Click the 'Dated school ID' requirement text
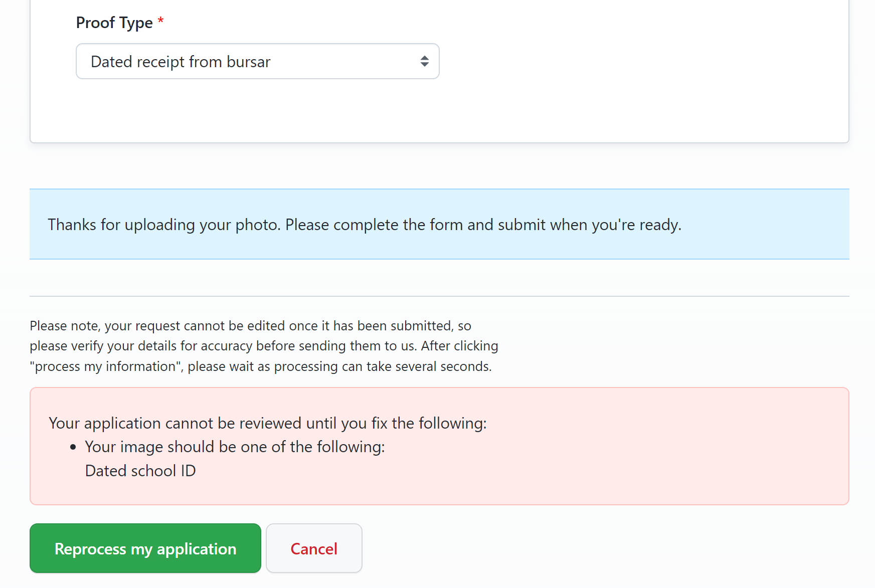This screenshot has height=588, width=875. (x=140, y=471)
